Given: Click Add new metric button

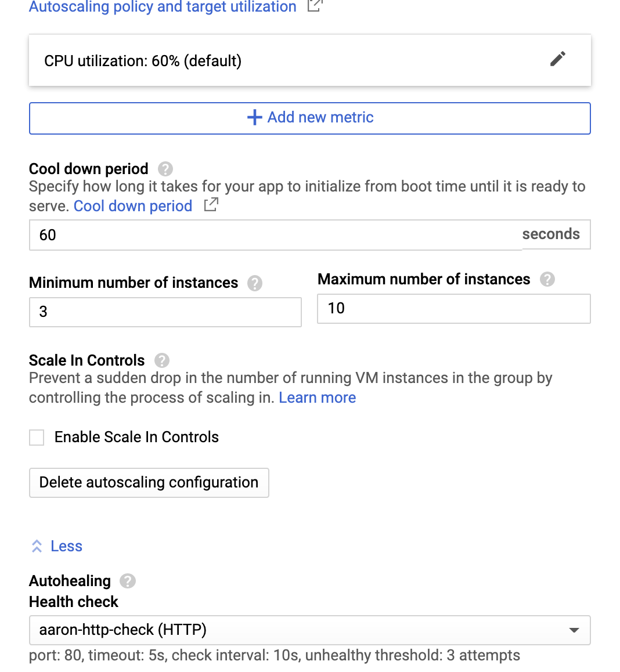Looking at the screenshot, I should coord(309,118).
